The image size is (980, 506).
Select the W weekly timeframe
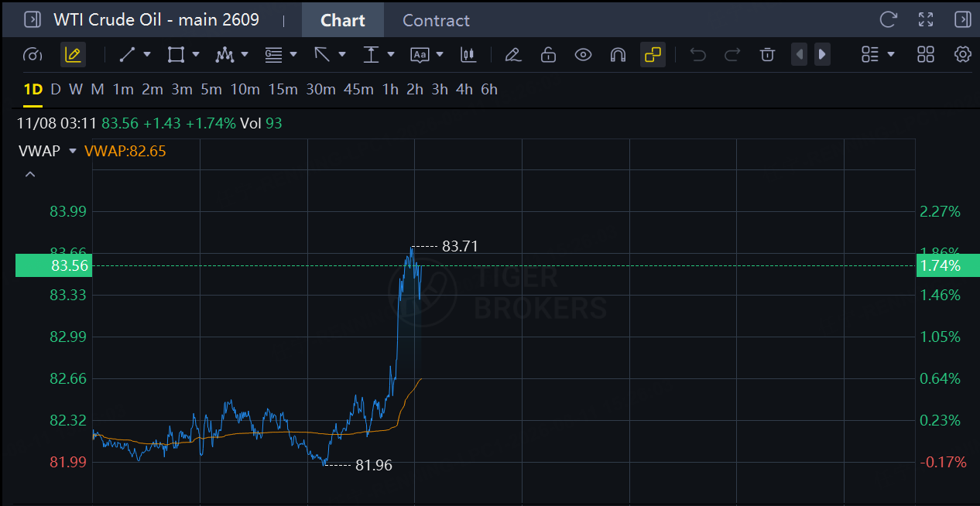(75, 89)
